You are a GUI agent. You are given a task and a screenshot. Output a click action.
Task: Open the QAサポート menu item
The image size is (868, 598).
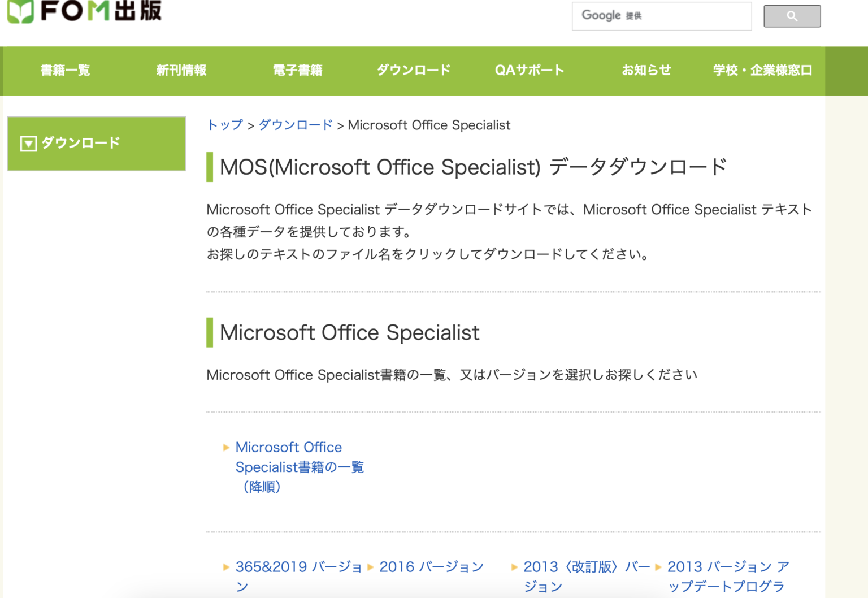pos(529,70)
